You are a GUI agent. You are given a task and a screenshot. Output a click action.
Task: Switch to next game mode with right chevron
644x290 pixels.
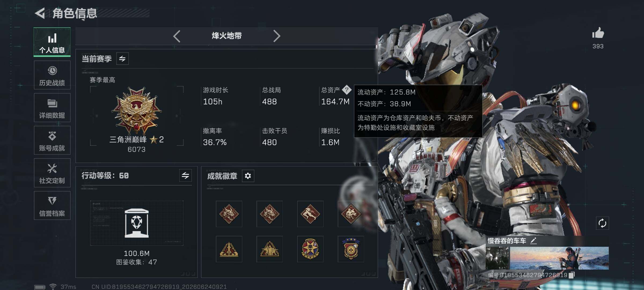point(277,36)
